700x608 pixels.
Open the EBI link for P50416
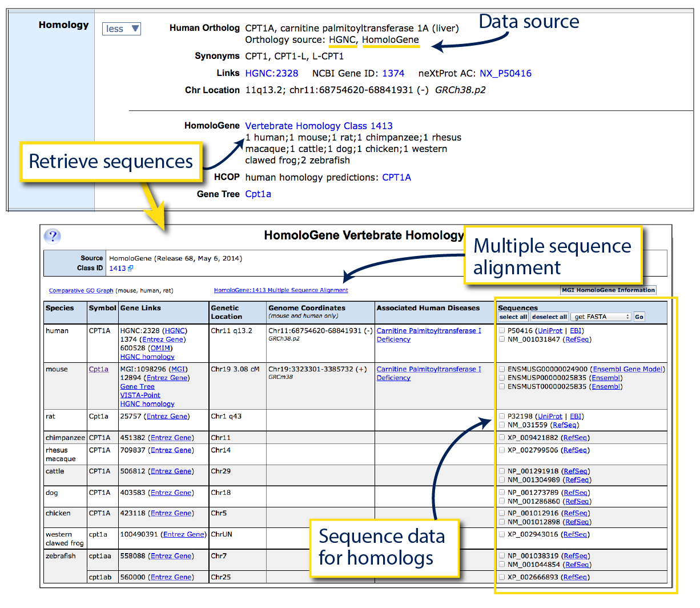[x=576, y=330]
